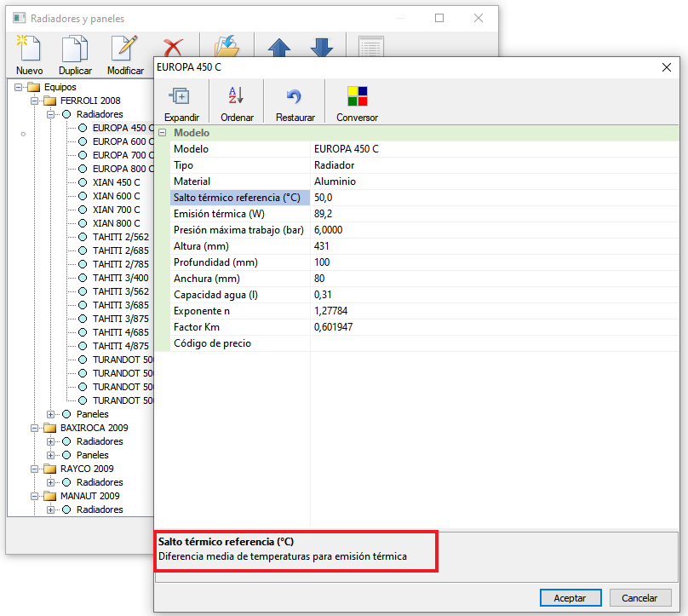Select XIAN 700 C radiator
This screenshot has height=616, width=688.
pos(117,210)
